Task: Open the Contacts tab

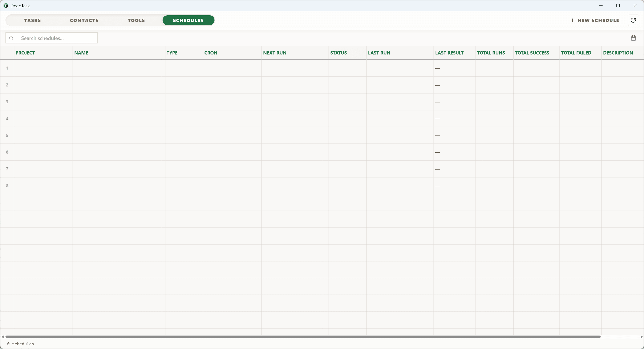Action: point(84,20)
